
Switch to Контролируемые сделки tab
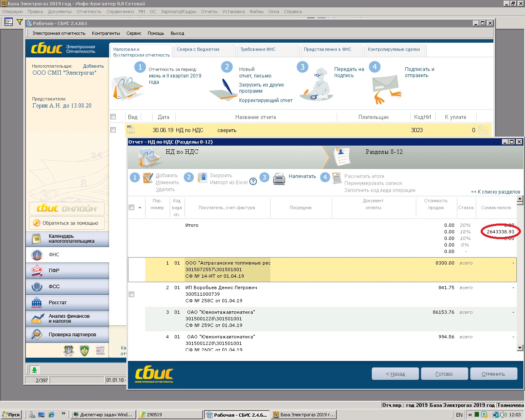pos(395,50)
